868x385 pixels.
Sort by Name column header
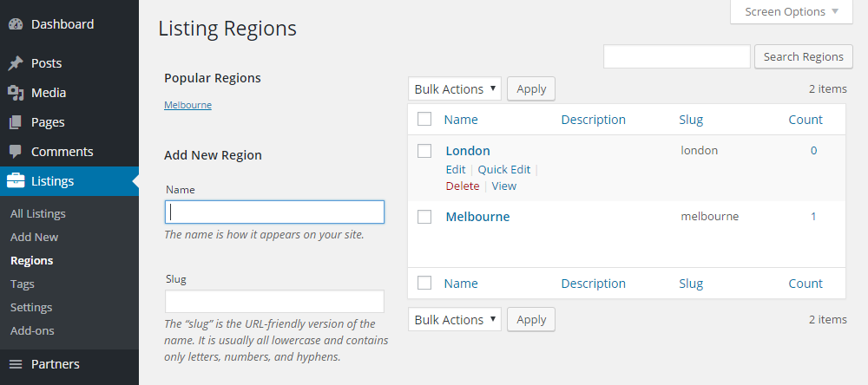click(461, 120)
